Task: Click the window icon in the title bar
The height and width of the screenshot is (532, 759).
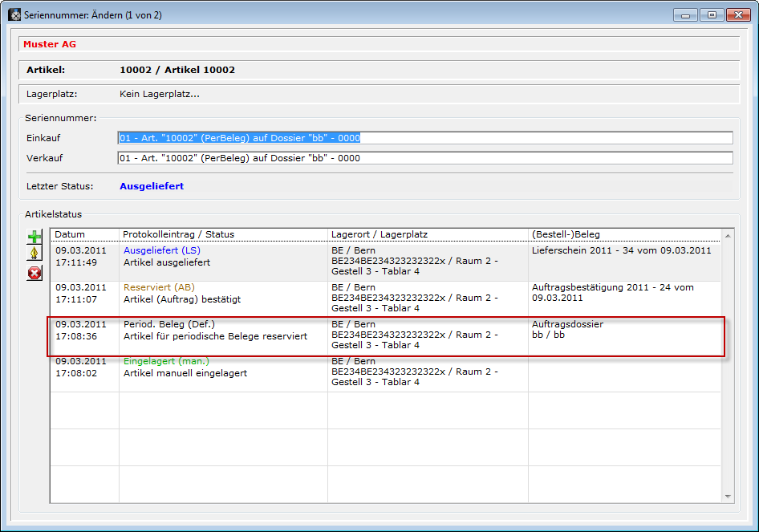Action: click(14, 14)
